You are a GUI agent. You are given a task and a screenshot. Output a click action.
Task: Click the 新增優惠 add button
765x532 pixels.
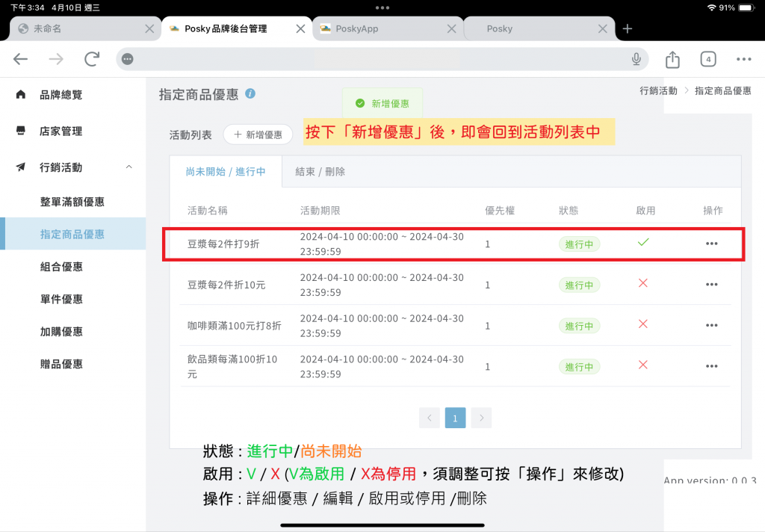coord(258,134)
